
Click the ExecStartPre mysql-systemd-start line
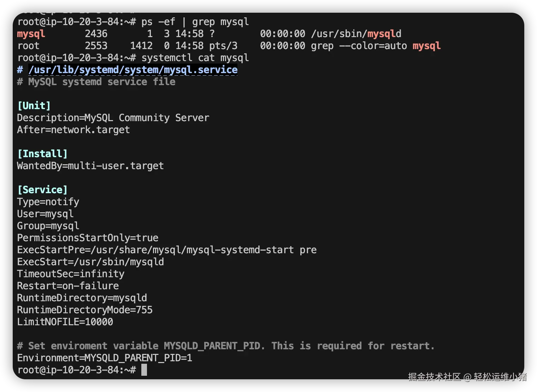167,250
